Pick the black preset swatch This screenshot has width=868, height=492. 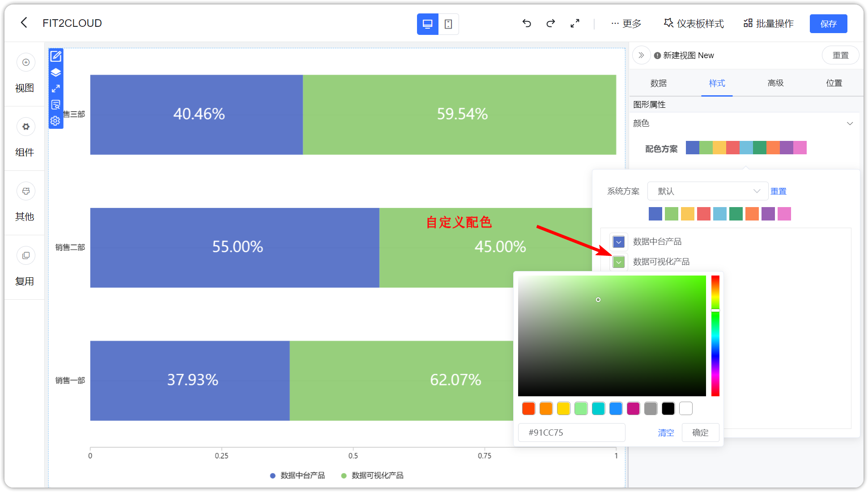668,408
